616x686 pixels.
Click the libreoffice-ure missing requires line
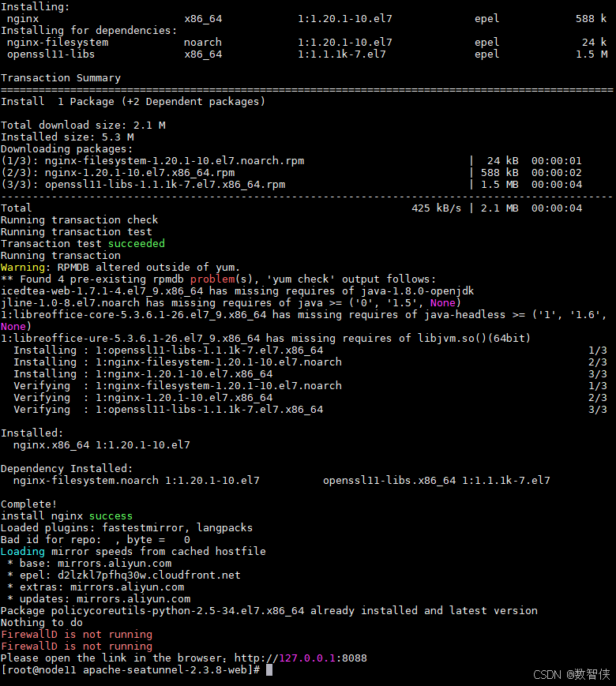tap(266, 338)
